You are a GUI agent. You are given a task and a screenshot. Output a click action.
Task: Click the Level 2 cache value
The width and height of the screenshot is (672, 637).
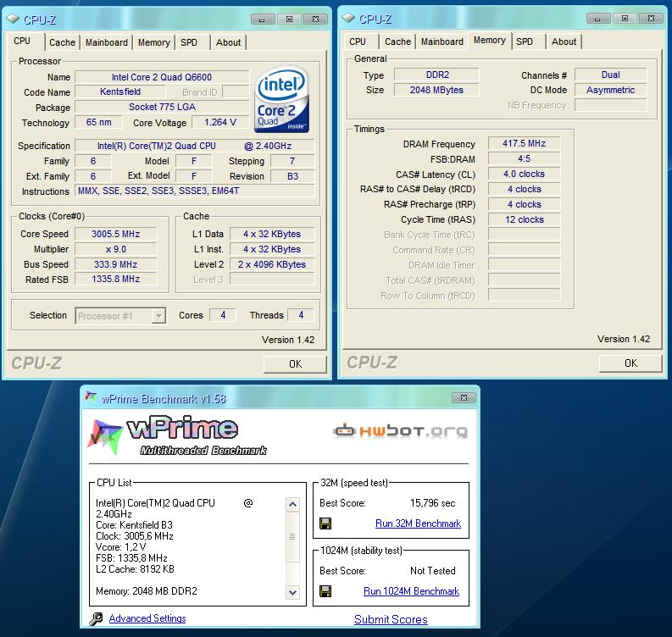272,264
